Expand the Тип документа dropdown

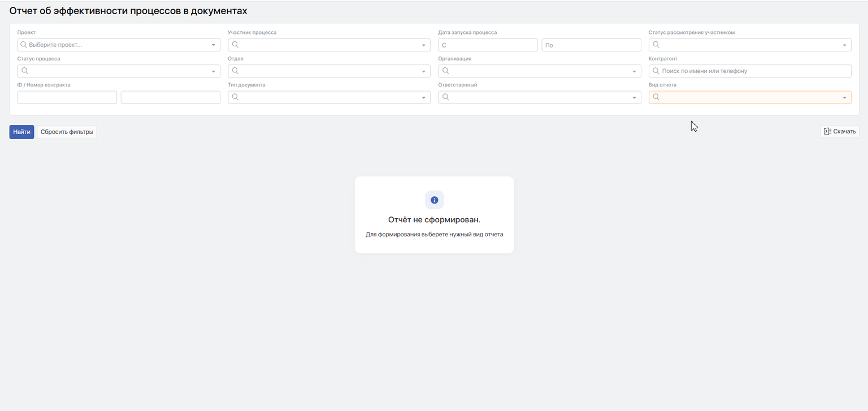[x=424, y=98]
